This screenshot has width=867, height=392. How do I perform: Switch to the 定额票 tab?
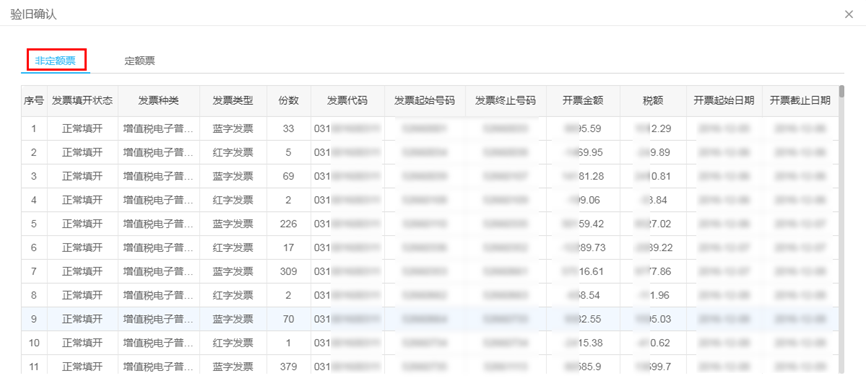tap(139, 61)
